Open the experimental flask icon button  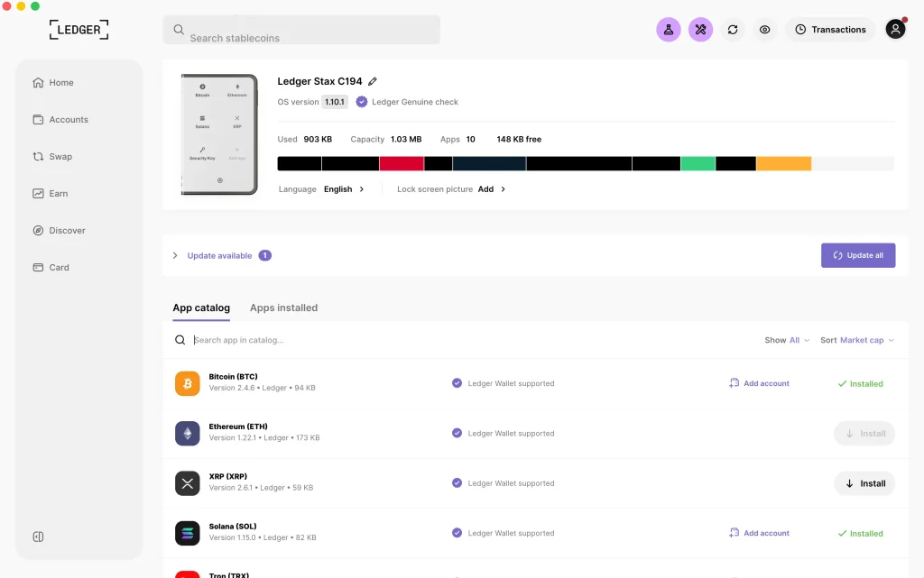coord(669,30)
